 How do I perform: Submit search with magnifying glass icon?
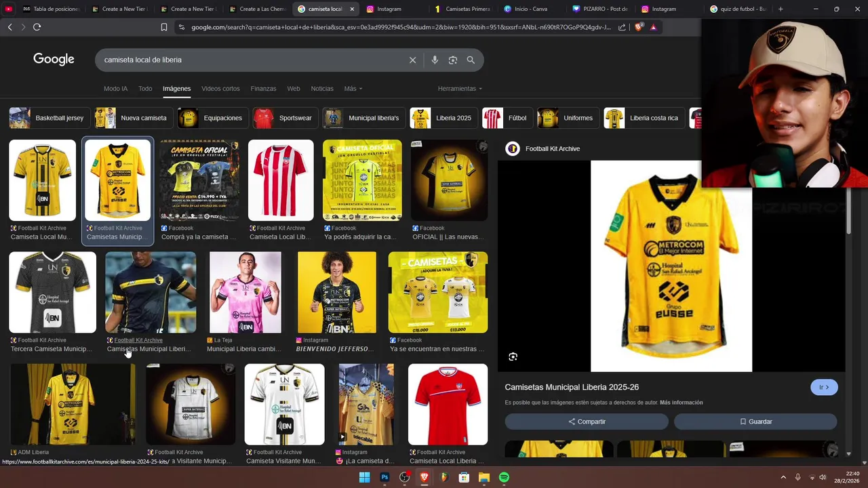point(471,60)
